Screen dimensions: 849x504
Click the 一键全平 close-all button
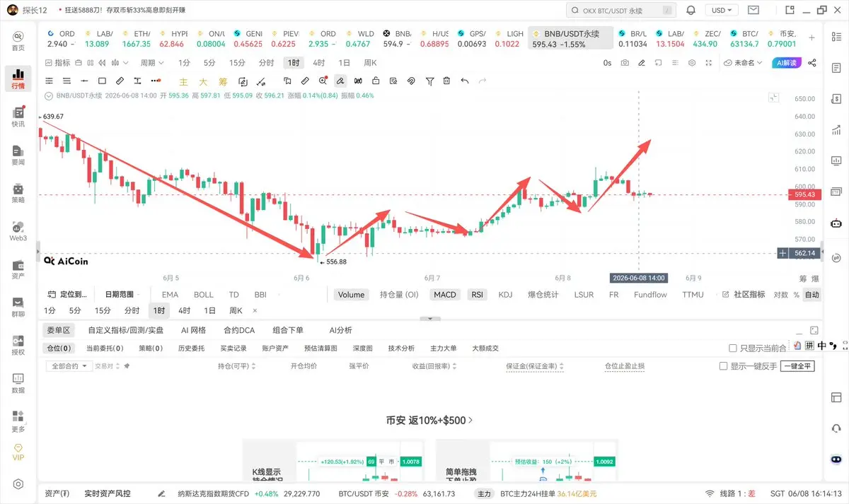(x=797, y=366)
